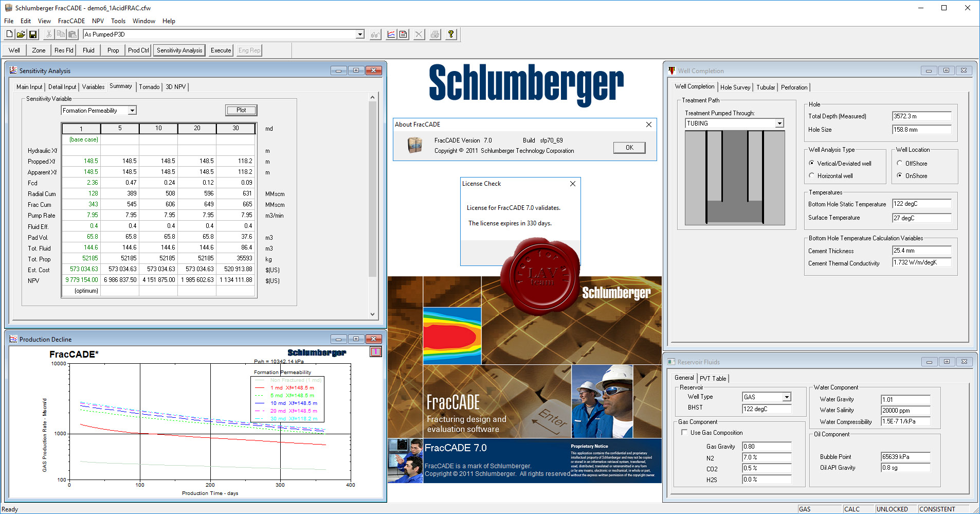Save the project with the floppy disk icon
The width and height of the screenshot is (980, 514).
33,34
